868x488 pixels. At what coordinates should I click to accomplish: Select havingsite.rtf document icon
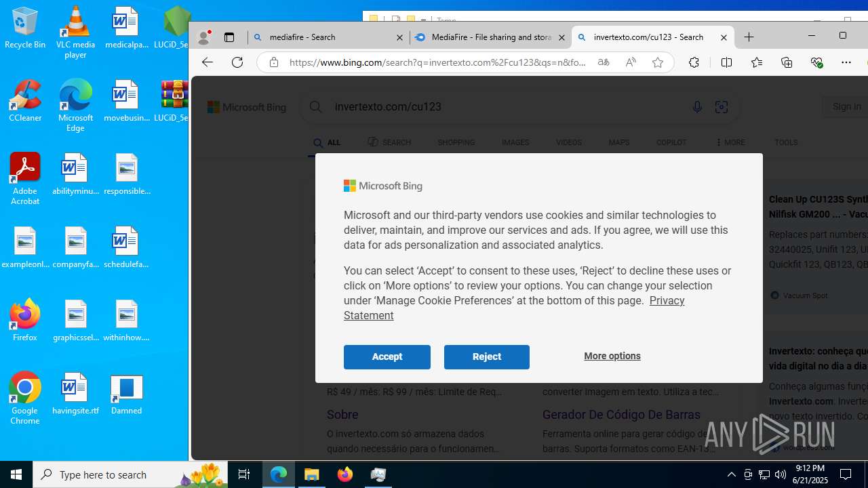[x=75, y=394]
